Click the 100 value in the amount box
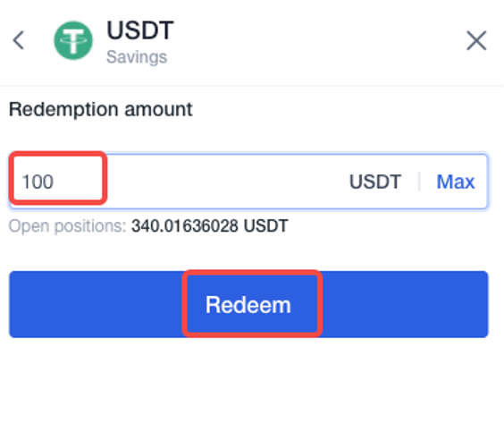Viewport: 504px width, 424px height. coord(38,182)
